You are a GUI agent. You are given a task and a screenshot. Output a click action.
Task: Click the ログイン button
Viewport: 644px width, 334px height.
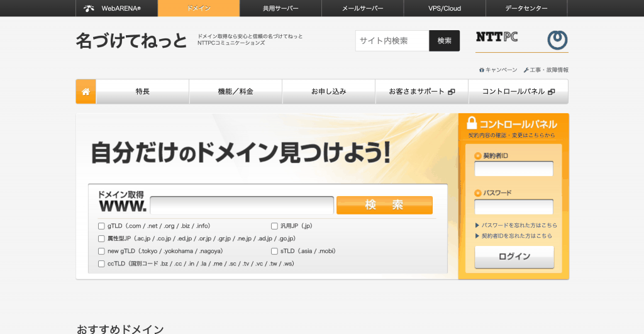[x=514, y=257]
